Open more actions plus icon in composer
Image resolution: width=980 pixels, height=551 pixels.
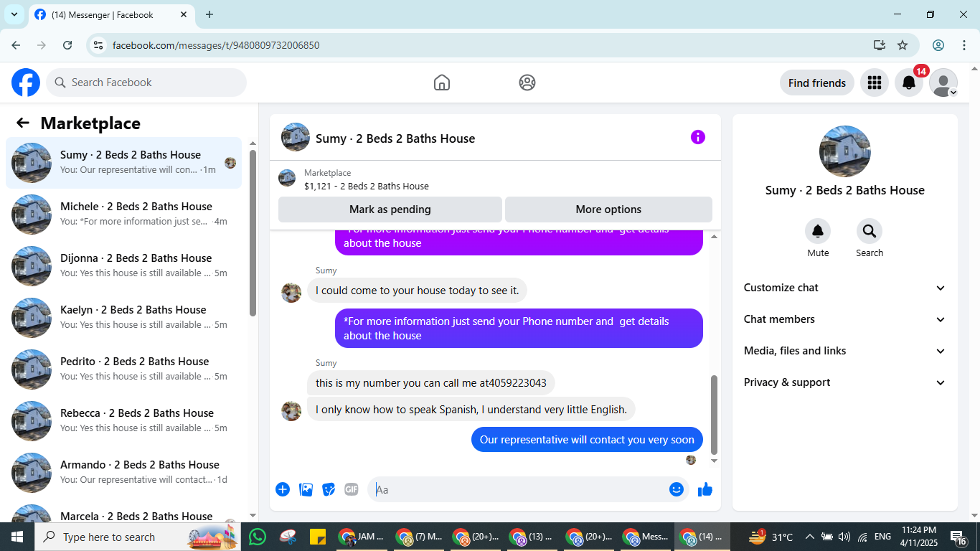(x=283, y=489)
